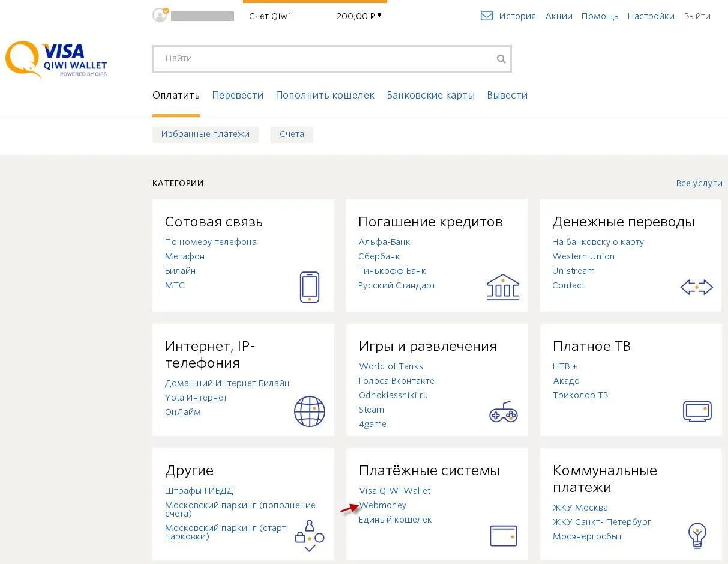The width and height of the screenshot is (728, 564).
Task: Expand the 200,00 ₽ balance dropdown
Action: (x=359, y=16)
